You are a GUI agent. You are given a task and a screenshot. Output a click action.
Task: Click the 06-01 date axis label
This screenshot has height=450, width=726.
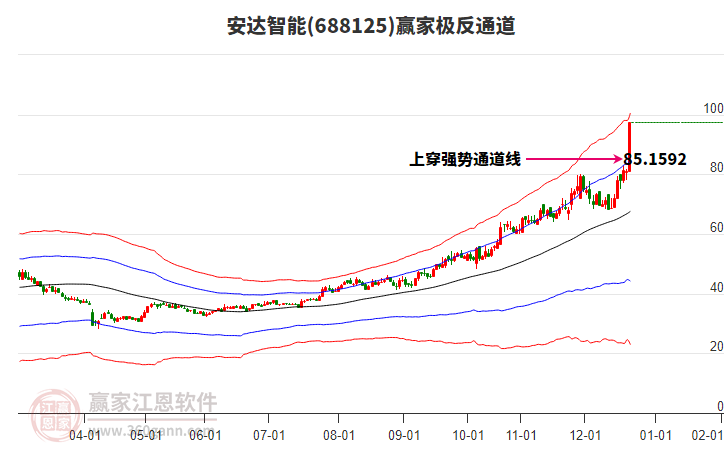(206, 435)
